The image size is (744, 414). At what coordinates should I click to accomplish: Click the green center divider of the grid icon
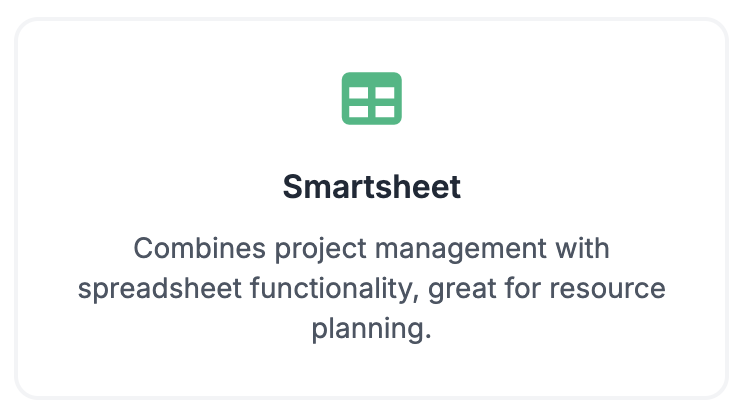point(372,102)
